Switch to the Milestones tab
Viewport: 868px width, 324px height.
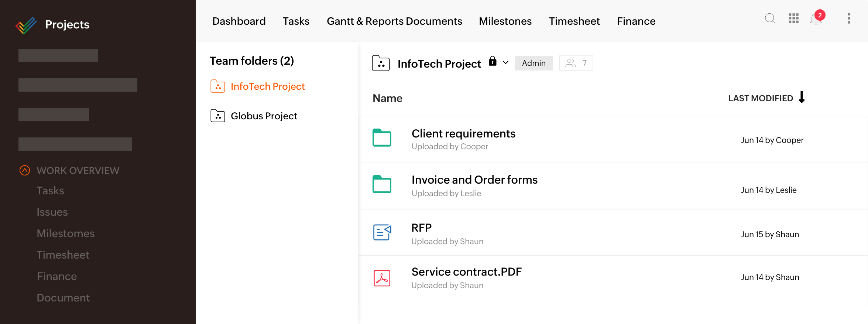click(x=505, y=21)
